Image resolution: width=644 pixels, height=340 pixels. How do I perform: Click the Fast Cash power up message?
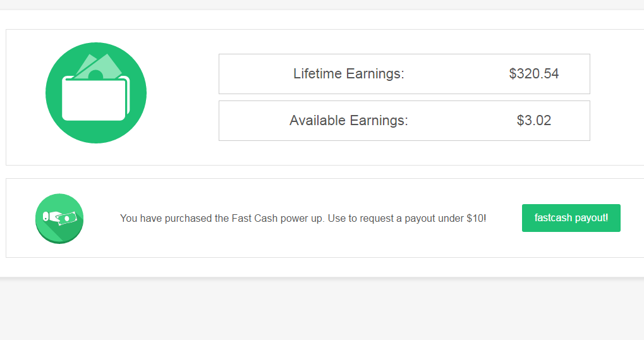point(303,219)
